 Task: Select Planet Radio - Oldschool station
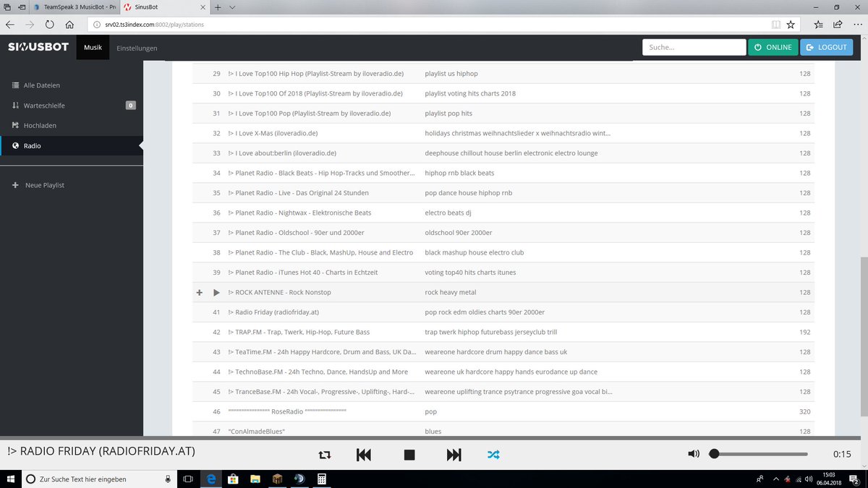click(503, 233)
